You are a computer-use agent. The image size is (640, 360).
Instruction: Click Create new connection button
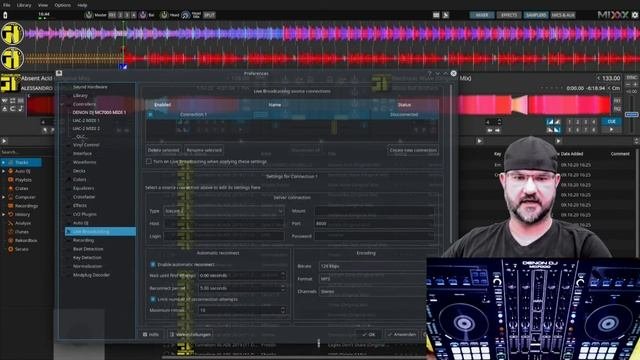pyautogui.click(x=413, y=150)
